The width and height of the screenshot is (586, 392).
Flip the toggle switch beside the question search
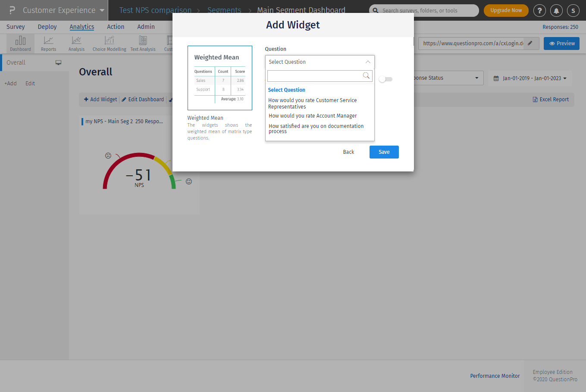tap(385, 79)
